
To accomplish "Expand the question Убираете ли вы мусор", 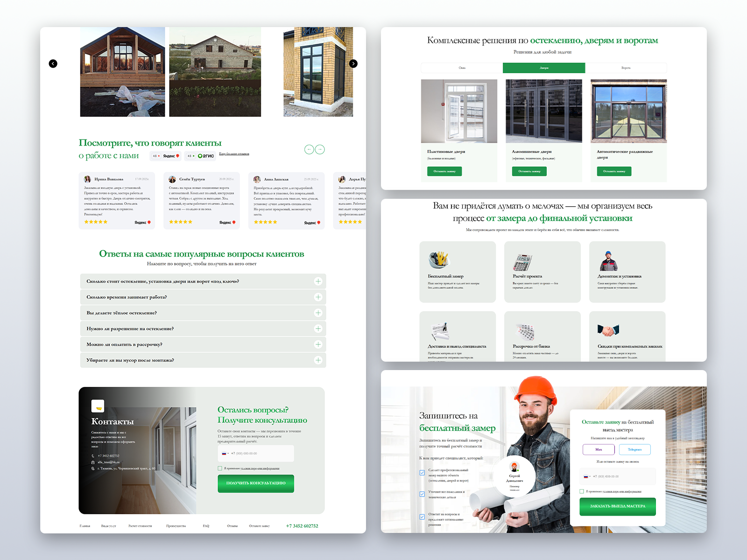I will click(x=203, y=360).
